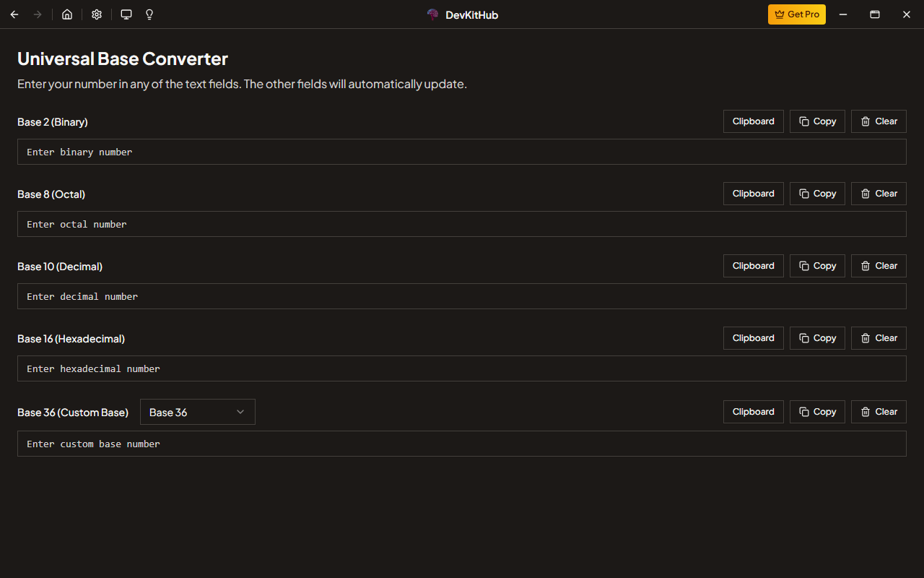Close the DevKitHub window
The height and width of the screenshot is (578, 924).
[x=907, y=14]
